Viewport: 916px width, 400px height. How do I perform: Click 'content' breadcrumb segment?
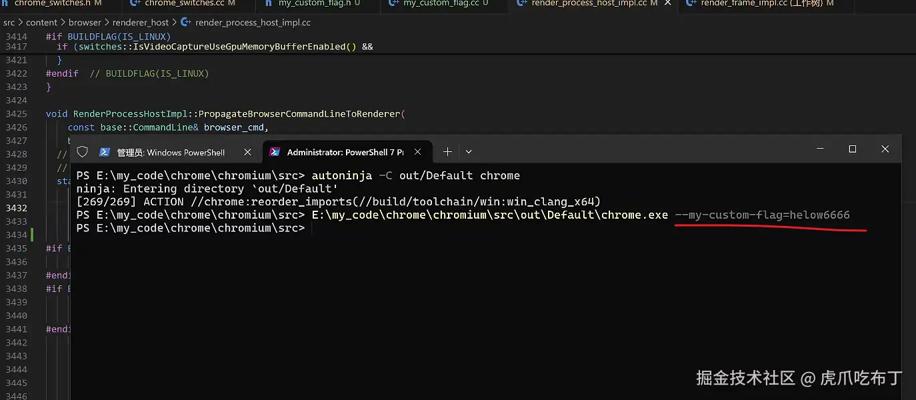pos(41,23)
